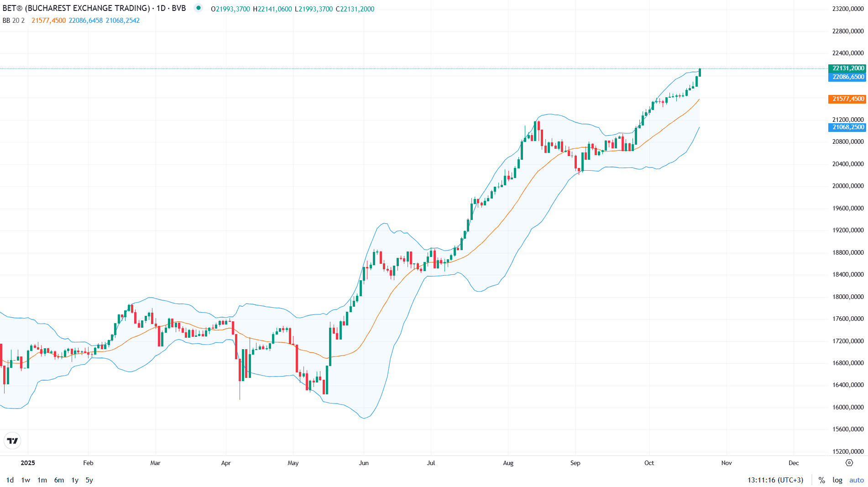The width and height of the screenshot is (868, 487).
Task: Click the Nov label on time axis
Action: pyautogui.click(x=727, y=463)
